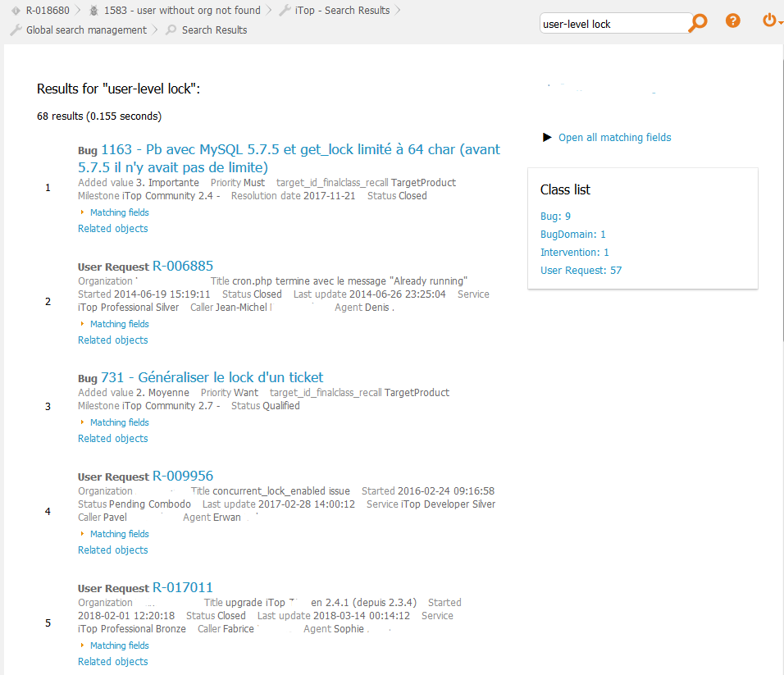Viewport: 784px width, 675px height.
Task: Go to Global search management breadcrumb
Action: tap(86, 30)
